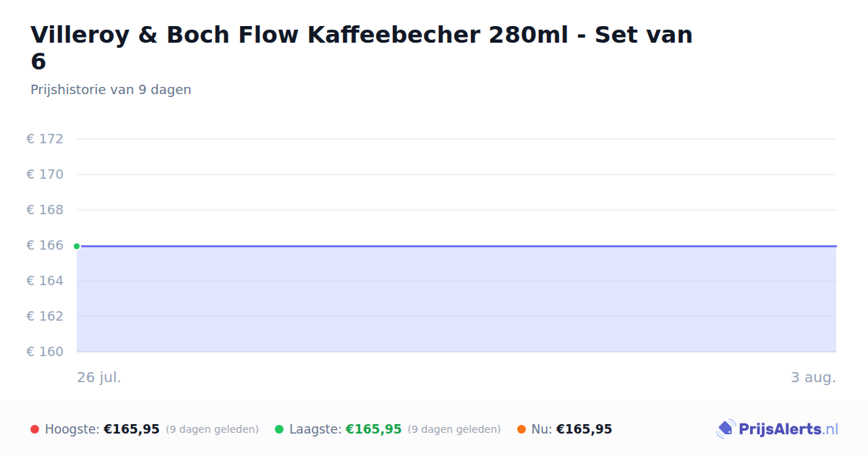The height and width of the screenshot is (456, 868).
Task: Click the product title Villeroy & Boch Flow
Action: pos(362,48)
